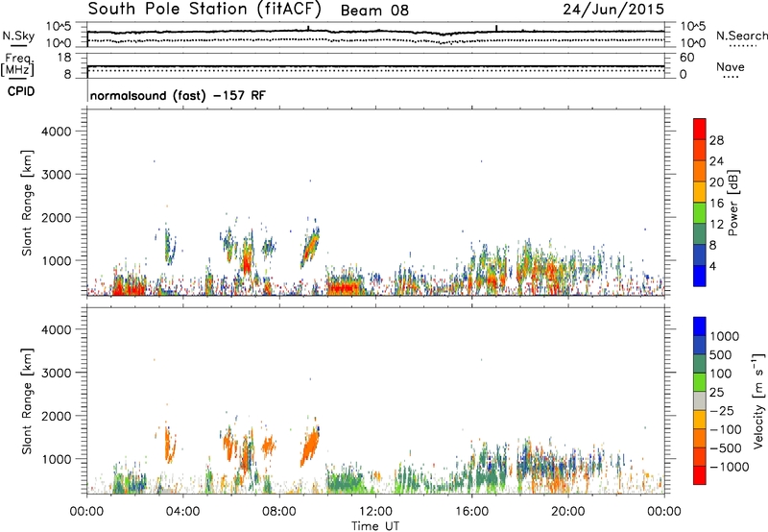This screenshot has height=532, width=768.
Task: Click the '20:00' time axis label
Action: coord(568,512)
